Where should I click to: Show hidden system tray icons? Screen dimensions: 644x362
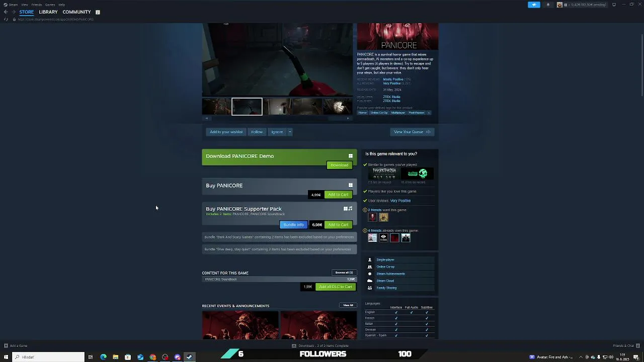(x=581, y=357)
